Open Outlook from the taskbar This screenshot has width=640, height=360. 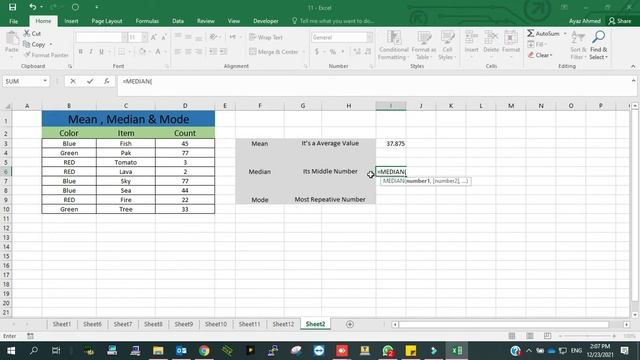pos(181,350)
